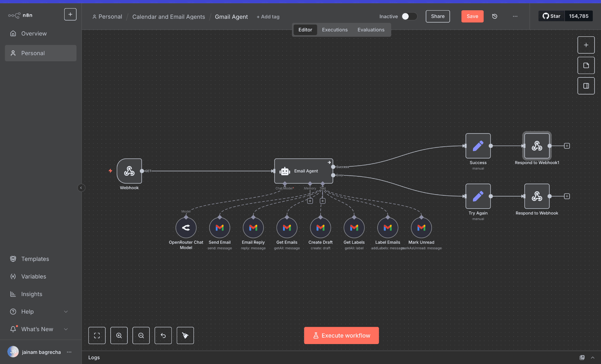The height and width of the screenshot is (364, 601).
Task: Switch to the Executions tab
Action: point(335,30)
